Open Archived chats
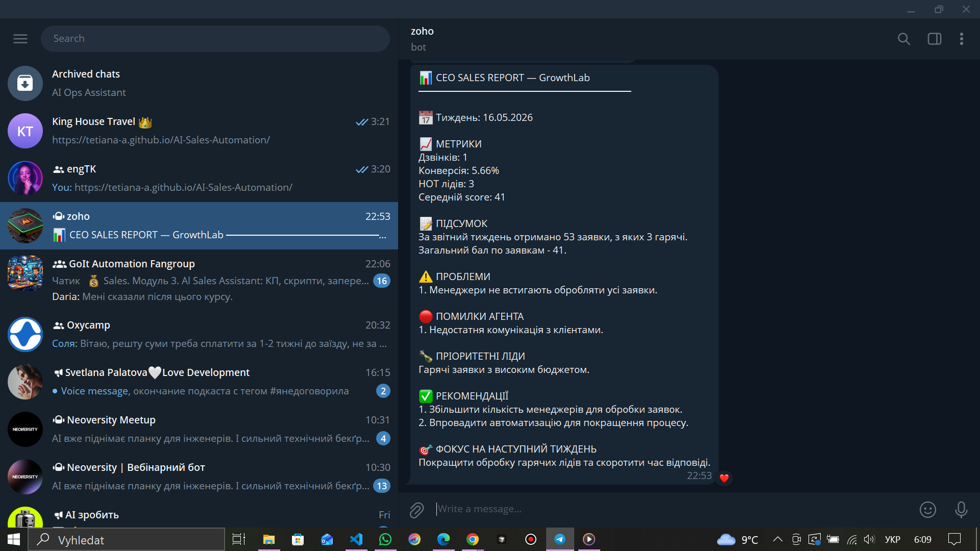980x551 pixels. click(x=199, y=83)
